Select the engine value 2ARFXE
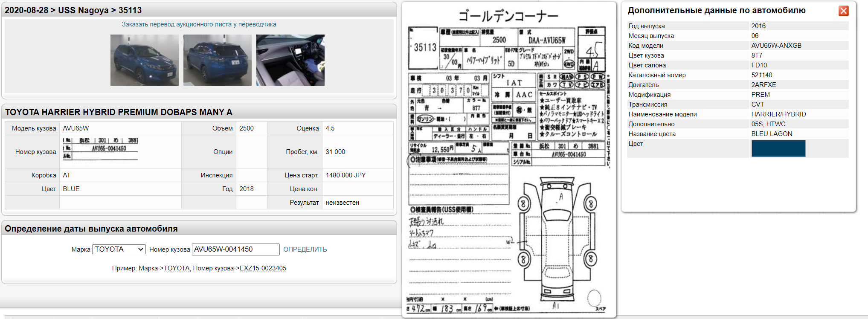The image size is (868, 319). point(763,85)
